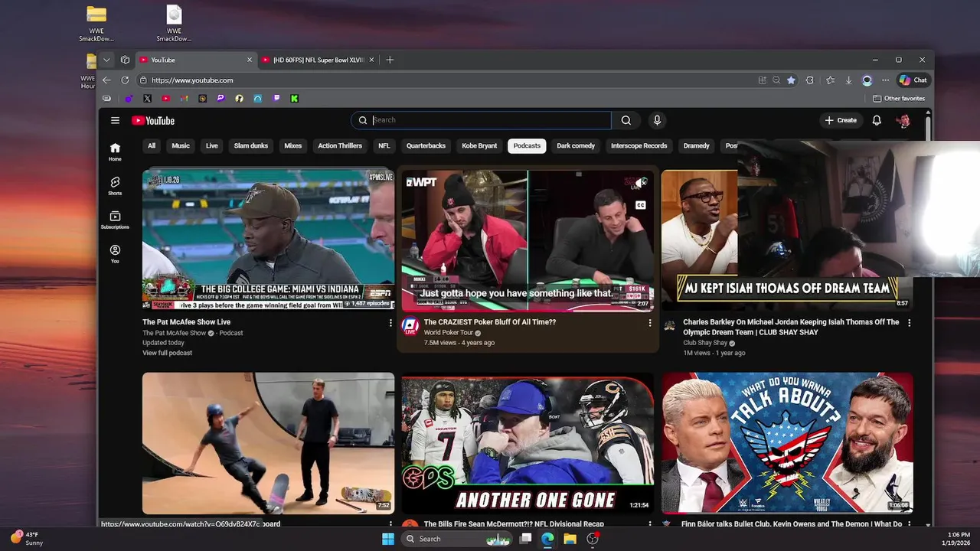Viewport: 980px width, 551px height.
Task: Select the Mixes filter chip
Action: click(293, 145)
